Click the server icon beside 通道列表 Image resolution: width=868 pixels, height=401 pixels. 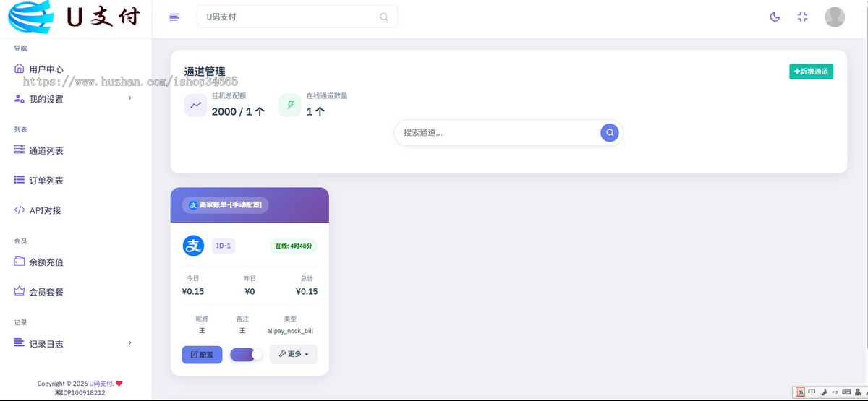(x=20, y=150)
